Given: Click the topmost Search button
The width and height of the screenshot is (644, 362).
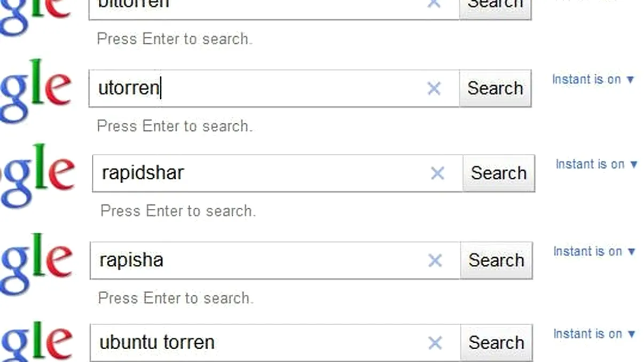Looking at the screenshot, I should click(x=495, y=4).
